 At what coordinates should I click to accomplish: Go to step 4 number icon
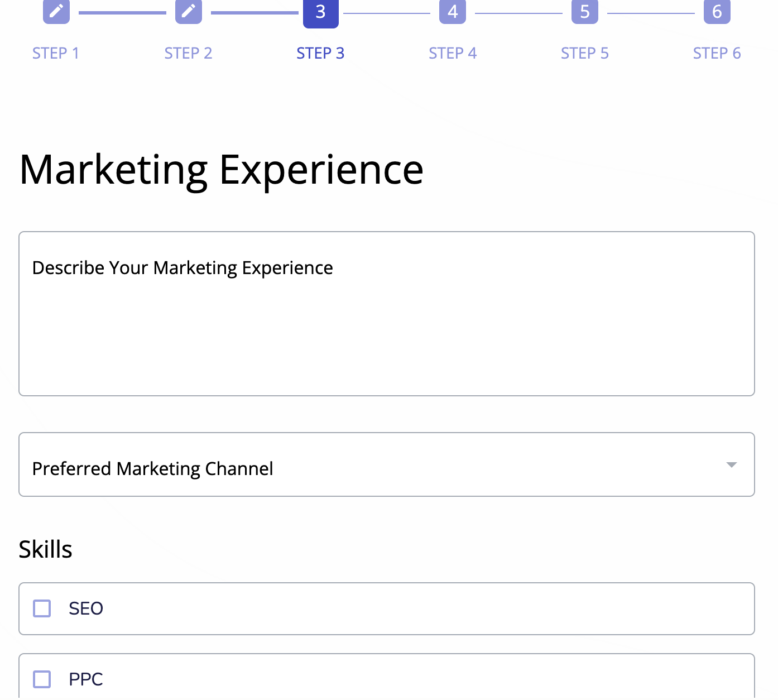tap(453, 11)
